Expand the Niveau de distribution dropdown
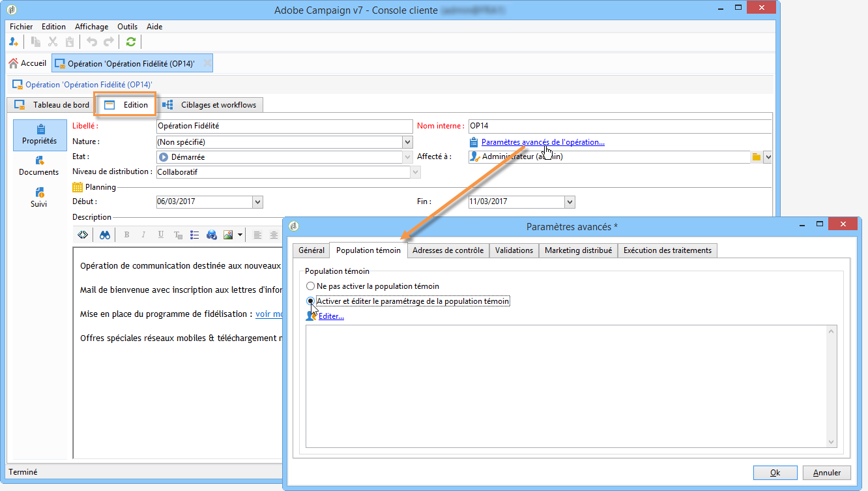The image size is (868, 491). [415, 172]
